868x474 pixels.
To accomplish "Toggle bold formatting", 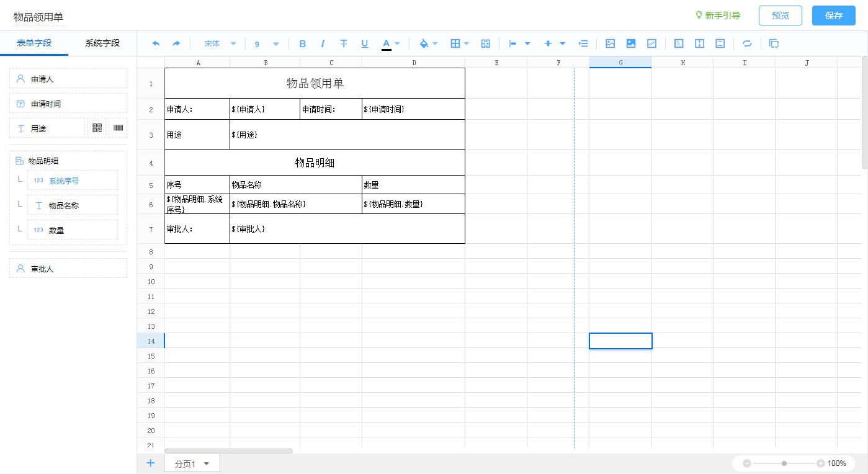I will pos(303,43).
